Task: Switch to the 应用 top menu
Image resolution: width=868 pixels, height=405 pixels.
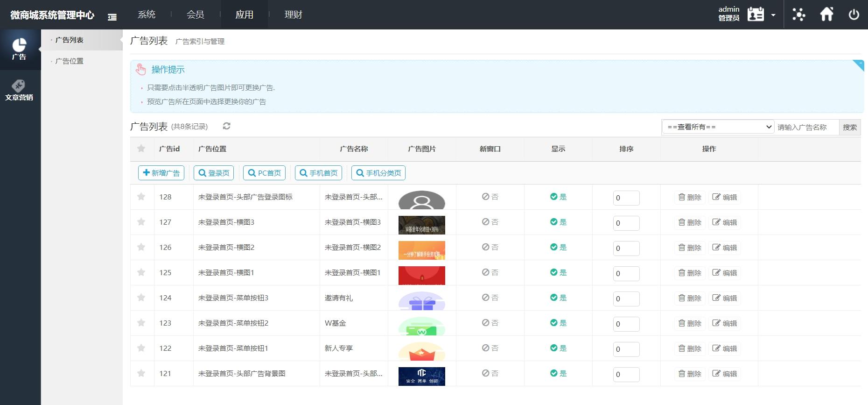Action: (244, 14)
